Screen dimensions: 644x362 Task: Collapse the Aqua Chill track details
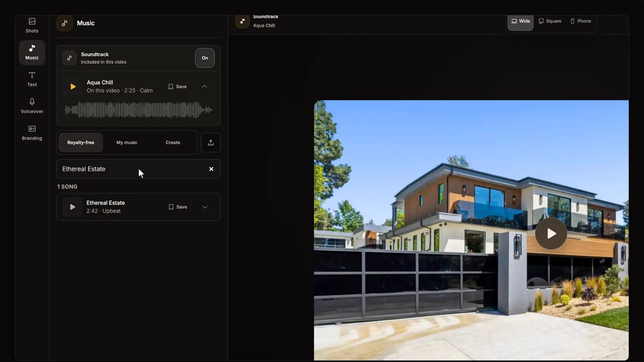pos(204,86)
